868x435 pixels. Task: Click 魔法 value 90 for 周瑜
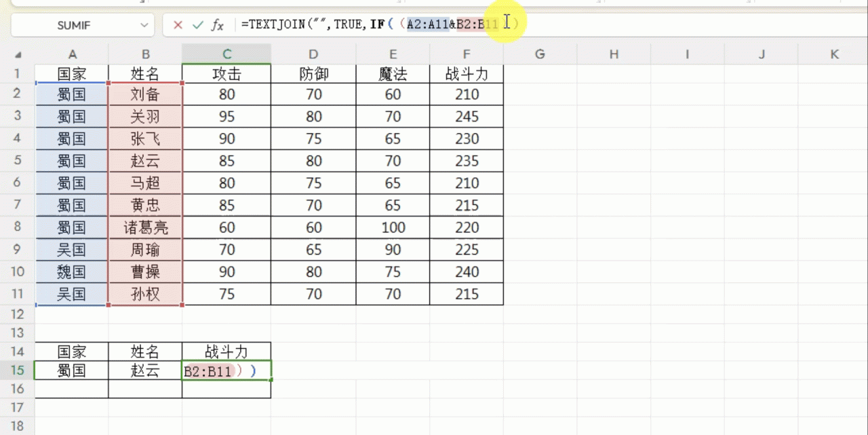click(x=393, y=250)
